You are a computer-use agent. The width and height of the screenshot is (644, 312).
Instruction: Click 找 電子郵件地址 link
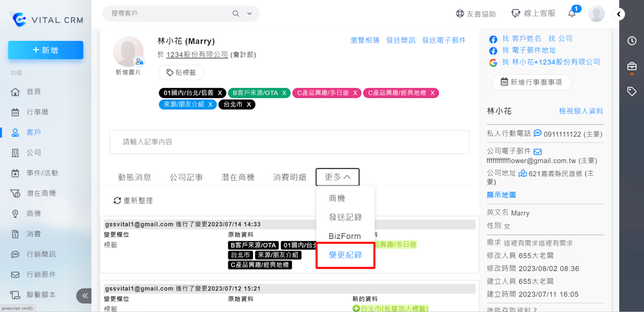point(529,50)
